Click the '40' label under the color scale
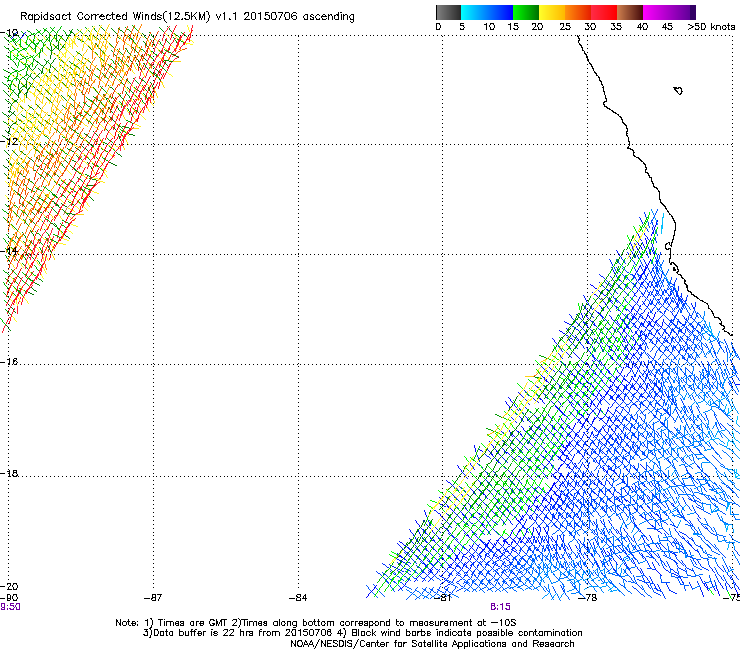Viewport: 740px width, 650px height. (x=642, y=27)
